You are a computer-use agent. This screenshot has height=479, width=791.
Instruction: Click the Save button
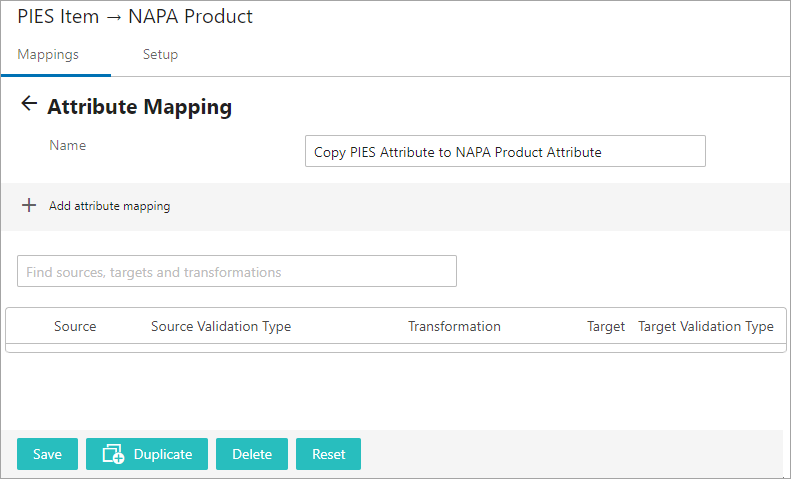47,454
